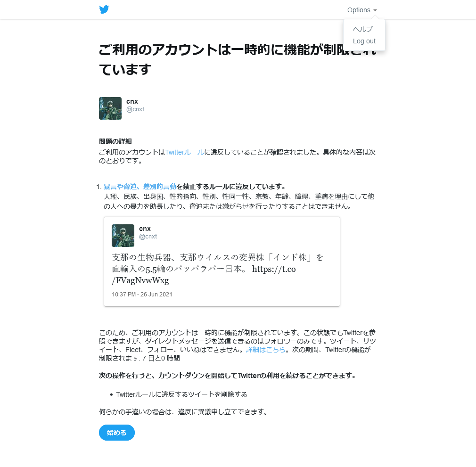This screenshot has width=476, height=467.
Task: Open the 暴言や脅迫、差別的言動 policy link
Action: pos(140,186)
